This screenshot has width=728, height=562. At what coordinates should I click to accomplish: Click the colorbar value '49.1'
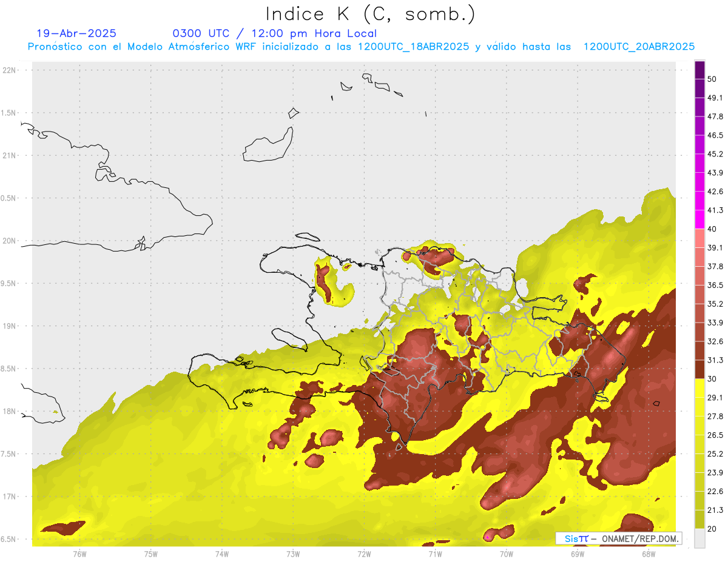pos(715,98)
